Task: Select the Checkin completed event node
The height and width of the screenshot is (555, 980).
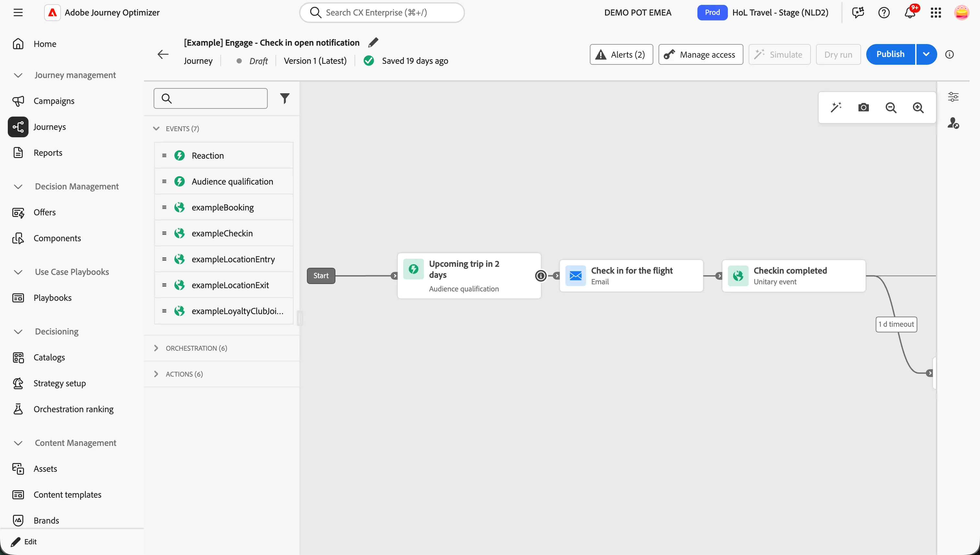Action: point(793,276)
